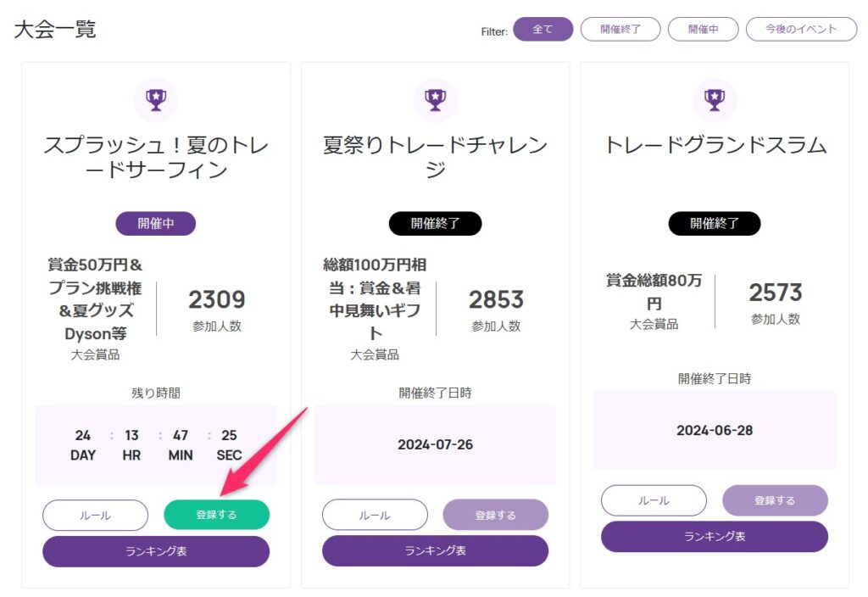Image resolution: width=868 pixels, height=597 pixels.
Task: Click the 2024-07-26 end date box
Action: click(435, 444)
